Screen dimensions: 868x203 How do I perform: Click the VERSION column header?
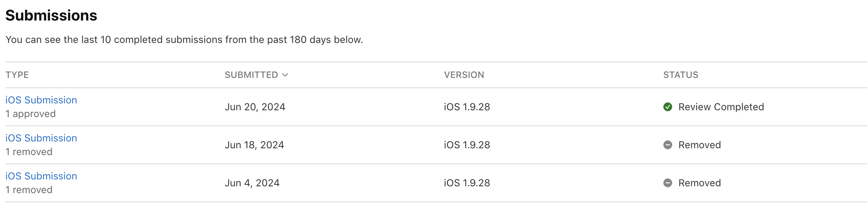(x=464, y=75)
